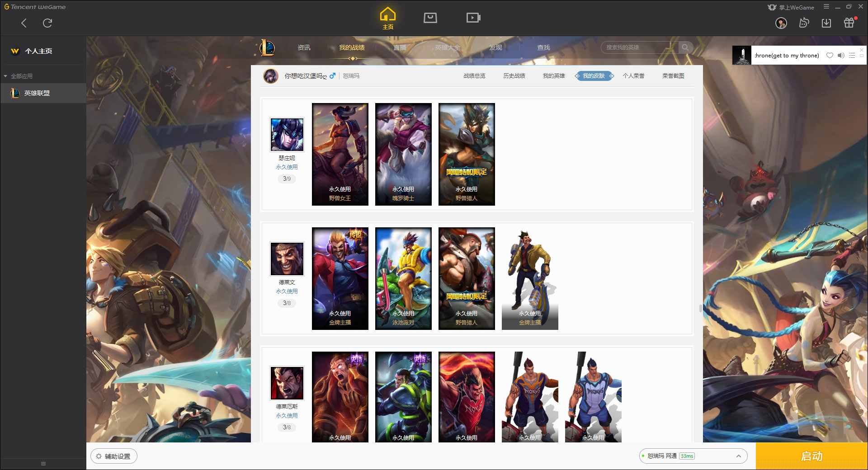Click the 瑟庄妮 champion portrait
The image size is (868, 470).
pyautogui.click(x=287, y=135)
